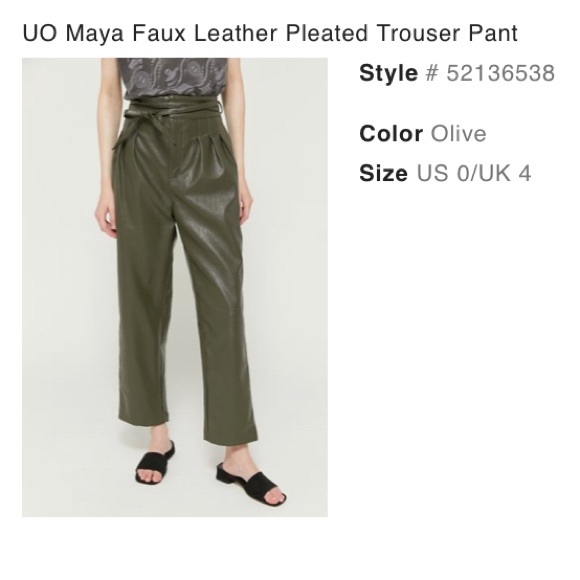Click the Color label
580x580 pixels.
(x=391, y=134)
